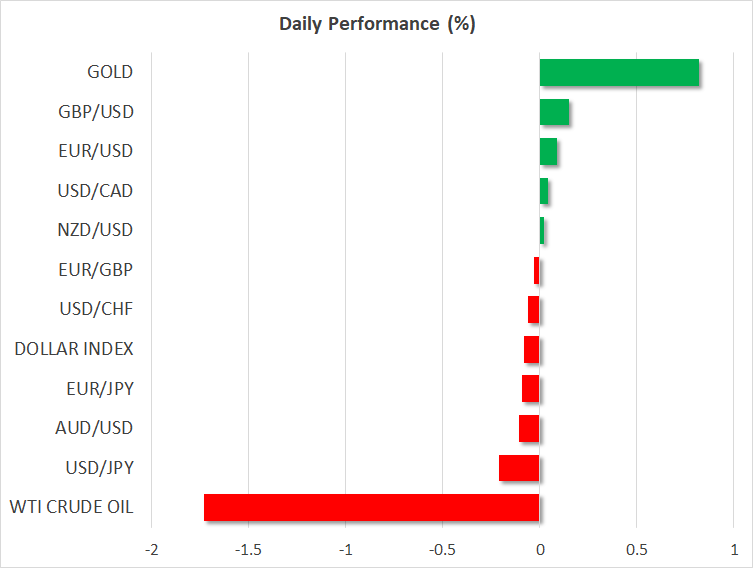Select the red USD/JPY bar
The height and width of the screenshot is (568, 753).
pos(519,468)
